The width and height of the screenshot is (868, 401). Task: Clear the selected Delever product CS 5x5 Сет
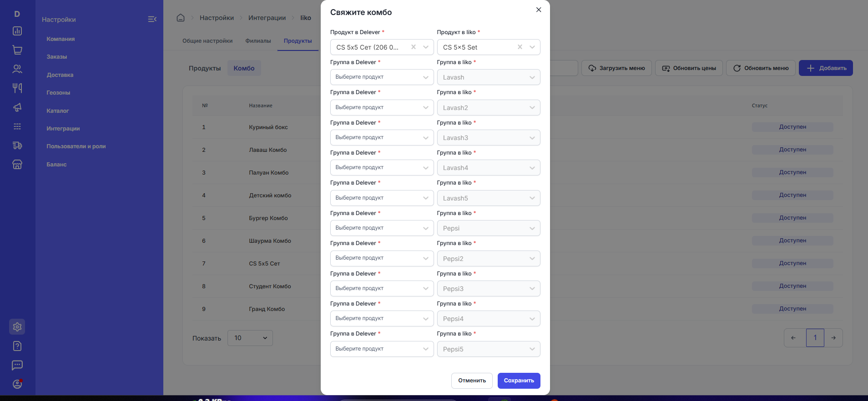[x=414, y=47]
